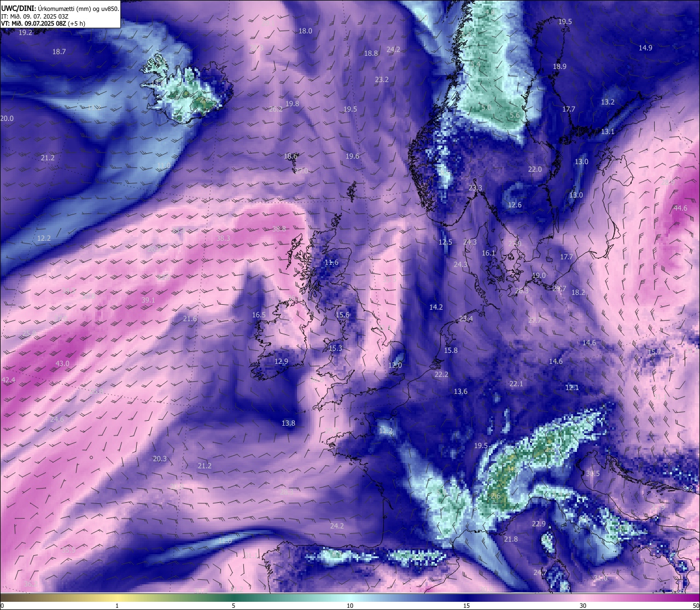Select the 39.1 value in the pink band
Image resolution: width=700 pixels, height=610 pixels.
148,300
